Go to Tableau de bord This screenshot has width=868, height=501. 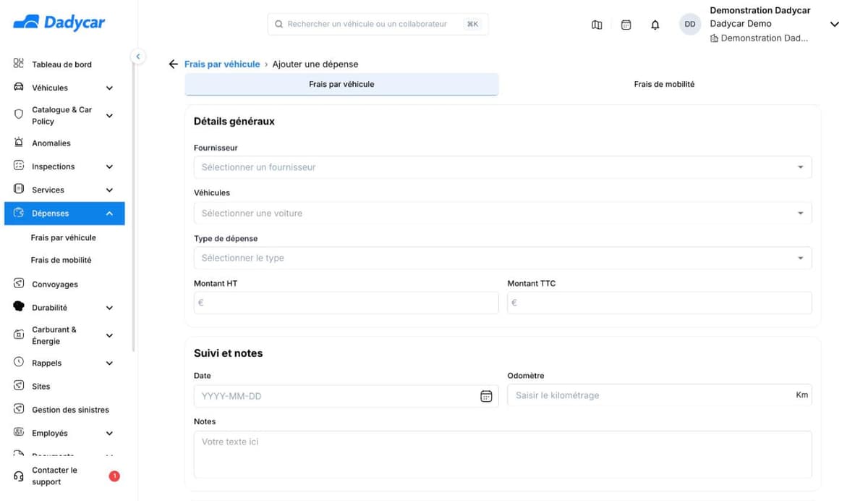(62, 64)
